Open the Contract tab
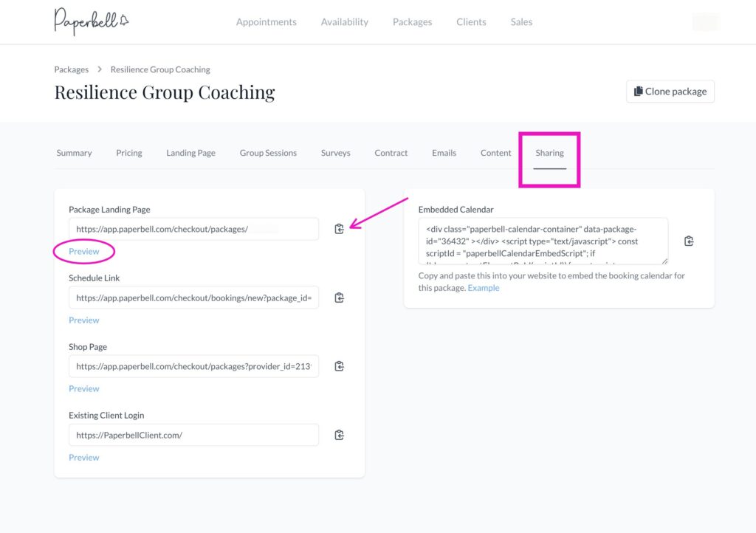Screen dimensions: 756x533 pos(391,153)
